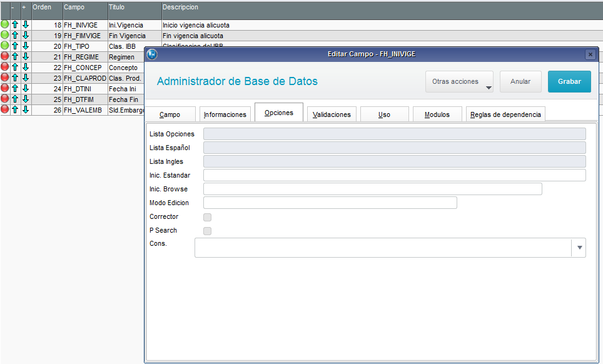Screen dimensions: 603x364
Task: Focus the Modo Edicion input
Action: tap(330, 203)
